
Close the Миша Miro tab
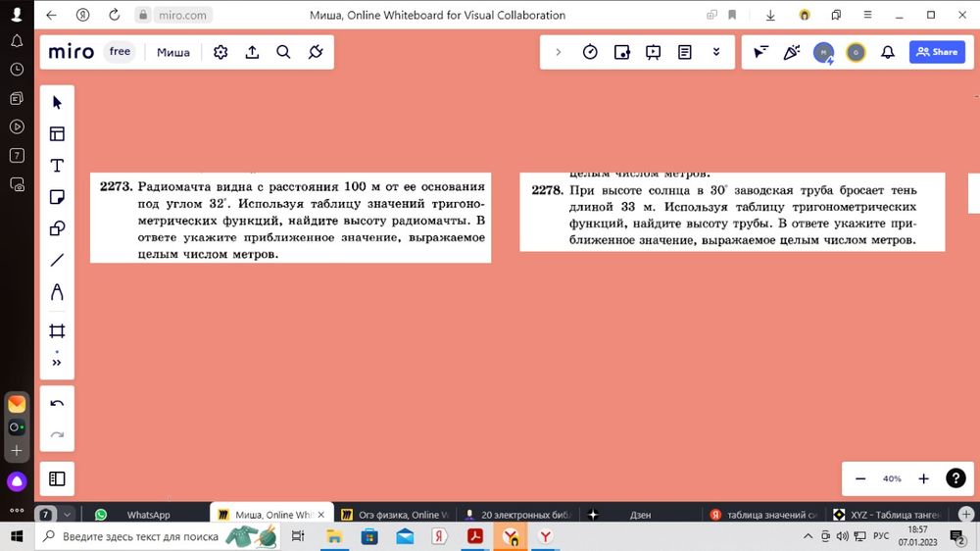coord(321,514)
